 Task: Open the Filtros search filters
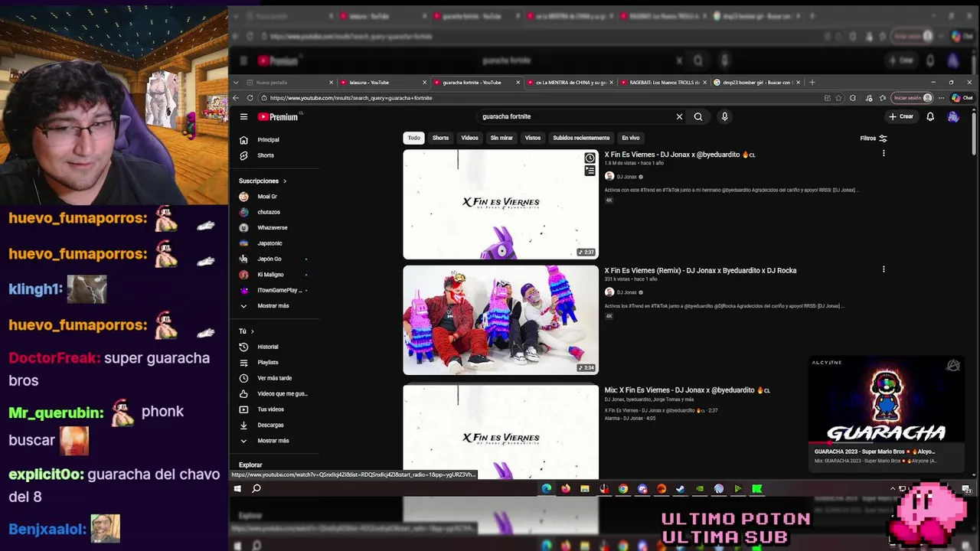tap(874, 139)
